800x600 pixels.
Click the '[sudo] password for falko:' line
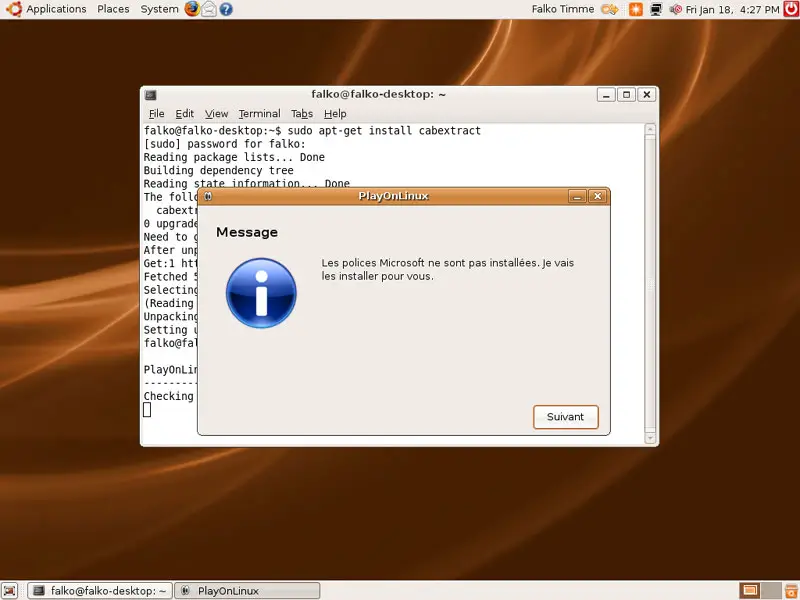tap(224, 144)
